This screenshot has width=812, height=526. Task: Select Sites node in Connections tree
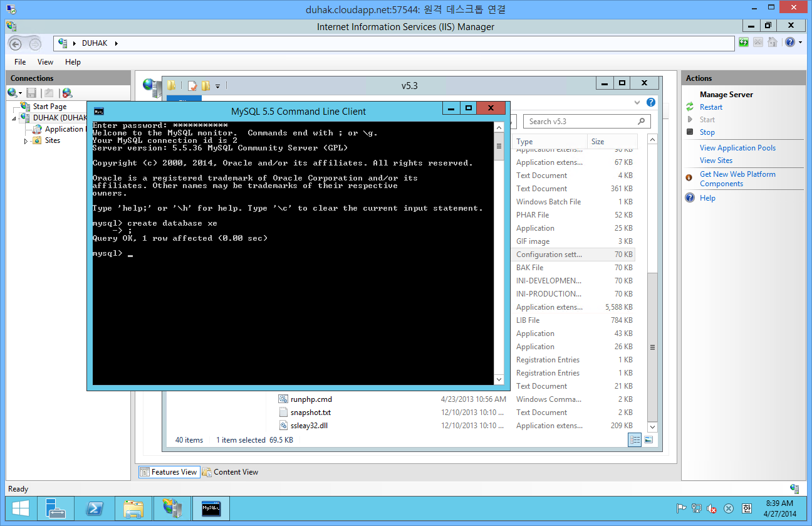tap(53, 140)
